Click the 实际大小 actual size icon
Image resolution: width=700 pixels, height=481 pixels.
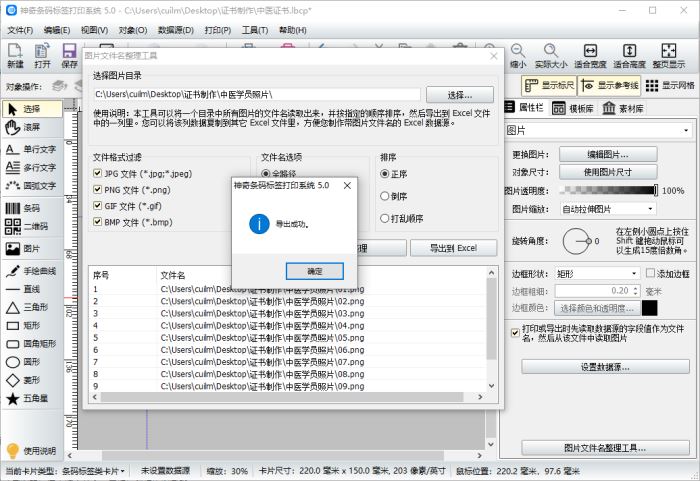pyautogui.click(x=551, y=55)
